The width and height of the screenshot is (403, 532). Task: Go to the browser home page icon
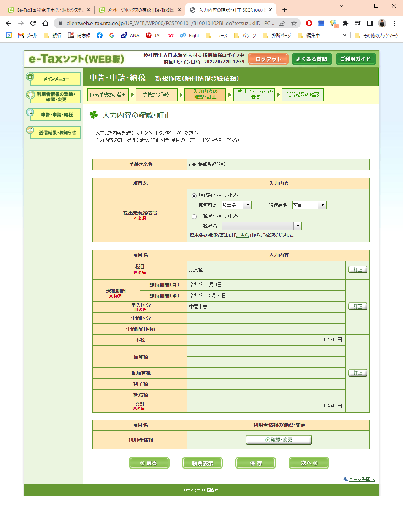[45, 23]
